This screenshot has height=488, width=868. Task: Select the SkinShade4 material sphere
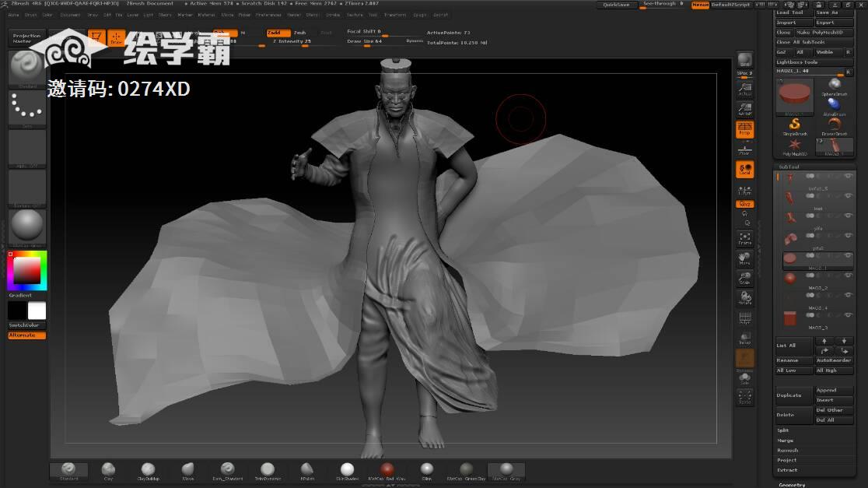pyautogui.click(x=347, y=470)
